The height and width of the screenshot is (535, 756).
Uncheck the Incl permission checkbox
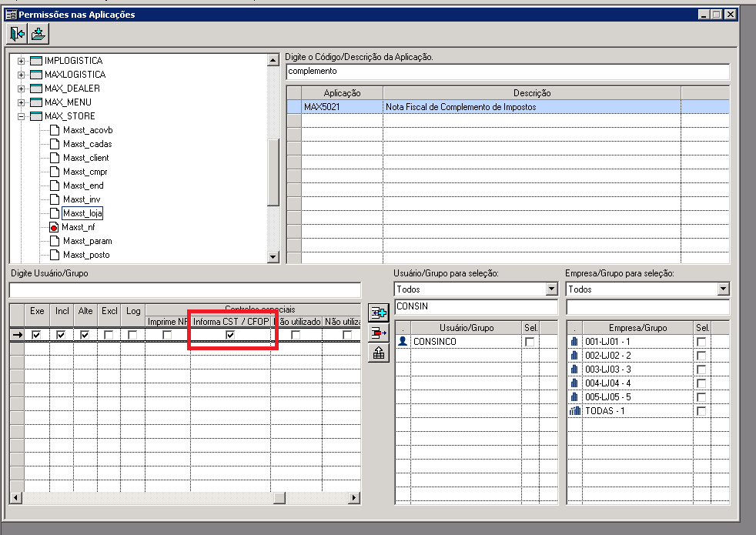click(61, 335)
